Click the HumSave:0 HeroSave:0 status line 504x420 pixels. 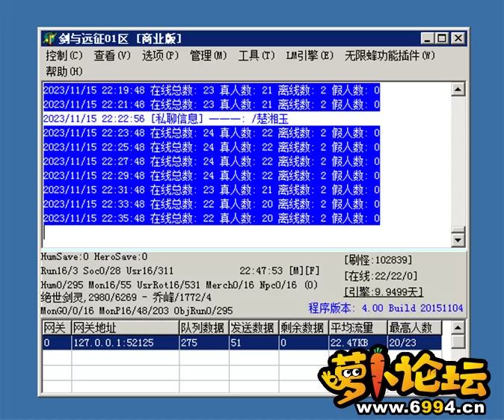point(94,256)
